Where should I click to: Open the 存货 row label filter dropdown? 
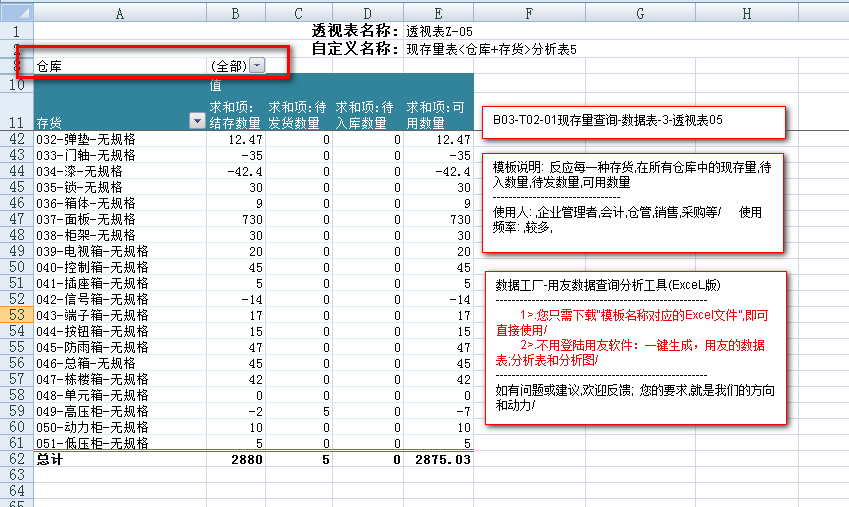click(196, 122)
